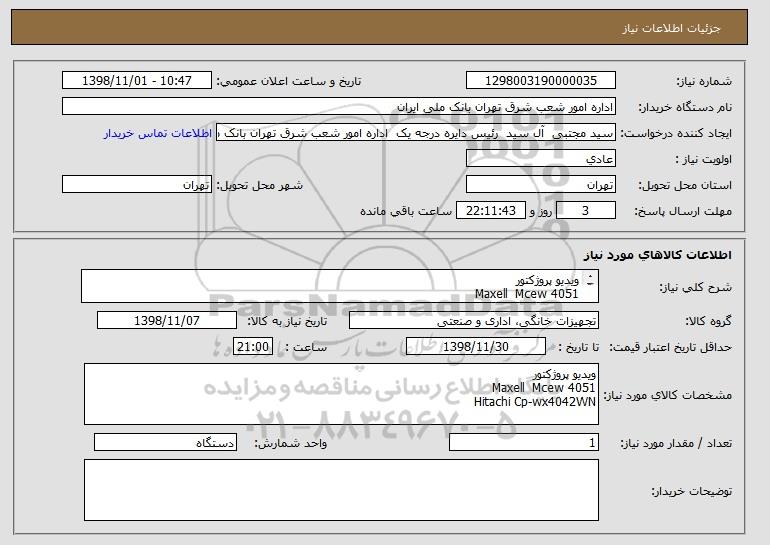This screenshot has width=770, height=545.
Task: Click the request creator field
Action: point(416,133)
